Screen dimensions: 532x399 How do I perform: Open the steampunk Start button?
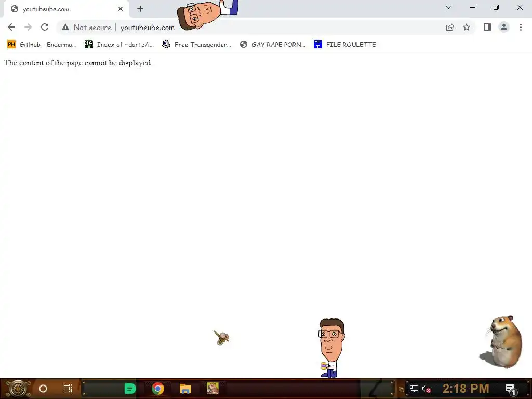click(x=18, y=389)
